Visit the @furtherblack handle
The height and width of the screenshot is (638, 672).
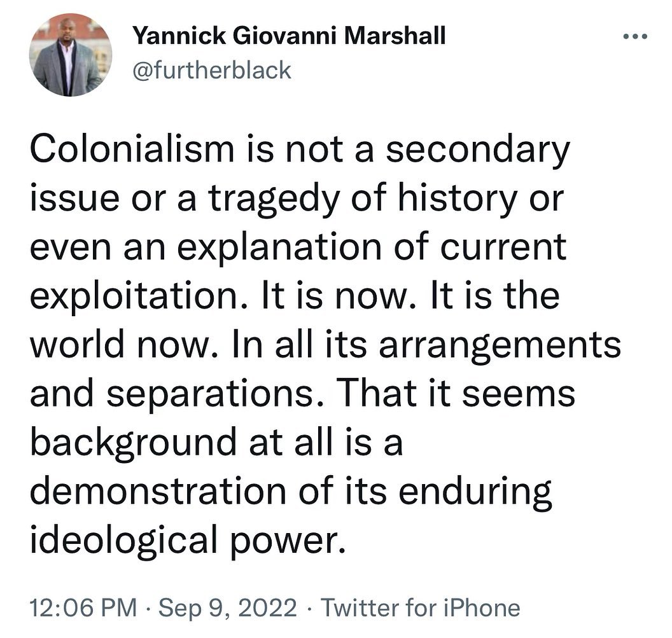211,70
